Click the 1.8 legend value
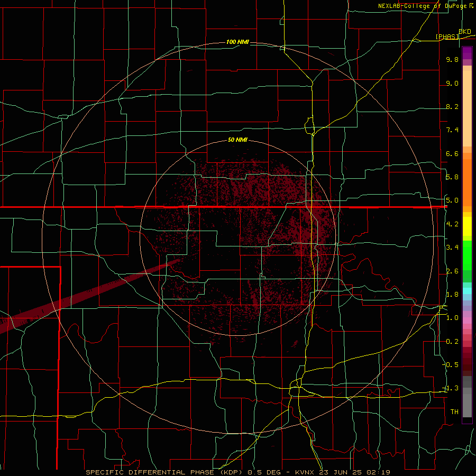This screenshot has width=476, height=476. [x=452, y=295]
